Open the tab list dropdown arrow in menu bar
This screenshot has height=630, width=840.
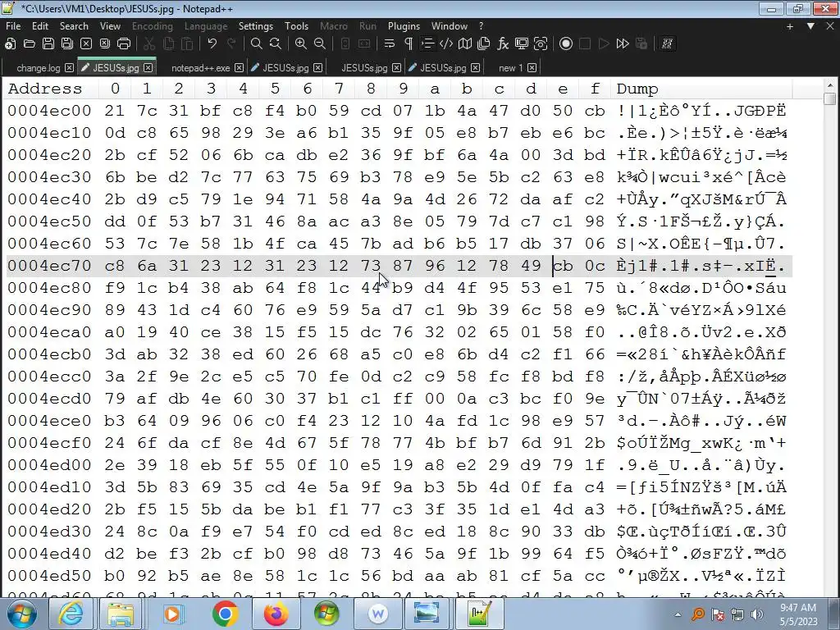(x=810, y=26)
